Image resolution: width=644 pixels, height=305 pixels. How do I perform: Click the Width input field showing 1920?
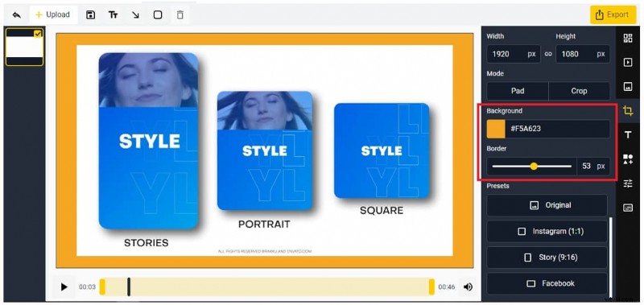514,54
